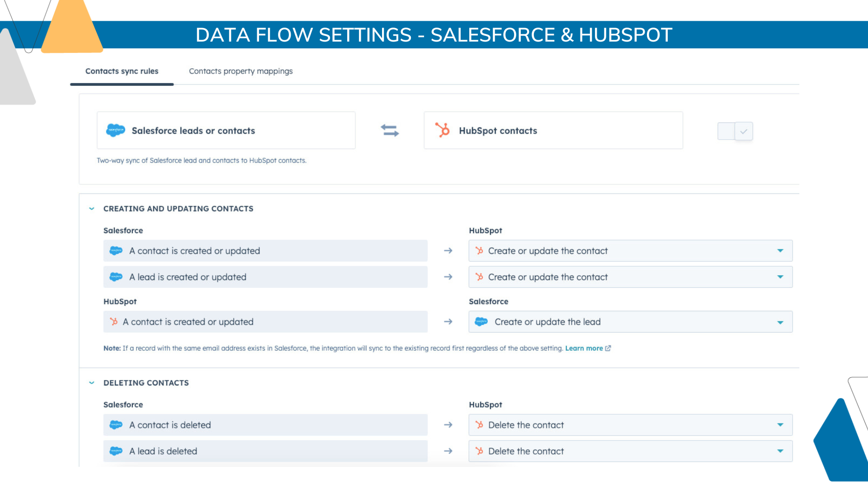Toggle the contacts sync switch

click(735, 131)
